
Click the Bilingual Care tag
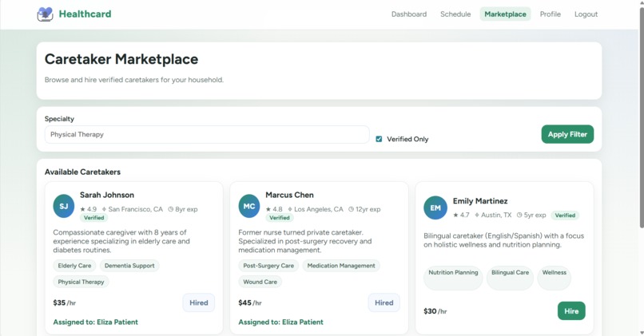pyautogui.click(x=510, y=278)
